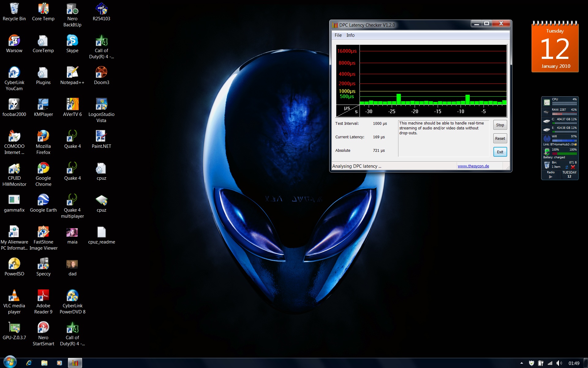The width and height of the screenshot is (588, 368).
Task: Select the Quake 4 multiplayer icon
Action: (72, 207)
